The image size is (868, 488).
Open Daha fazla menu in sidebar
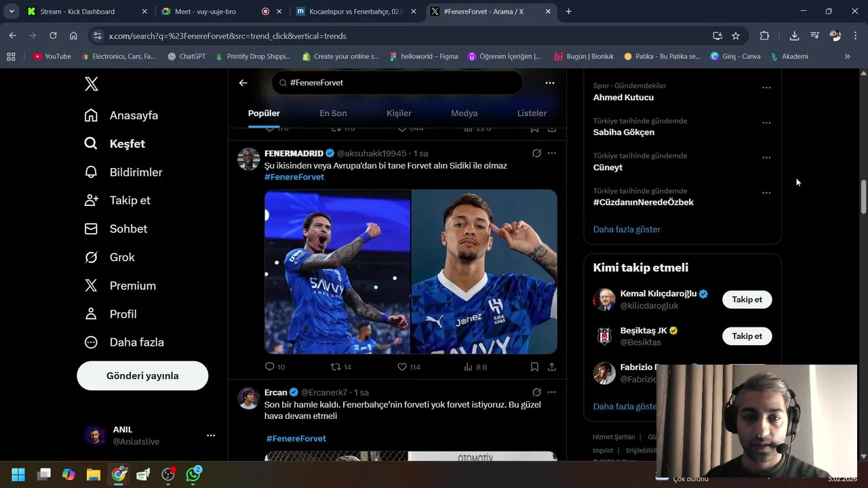click(124, 342)
